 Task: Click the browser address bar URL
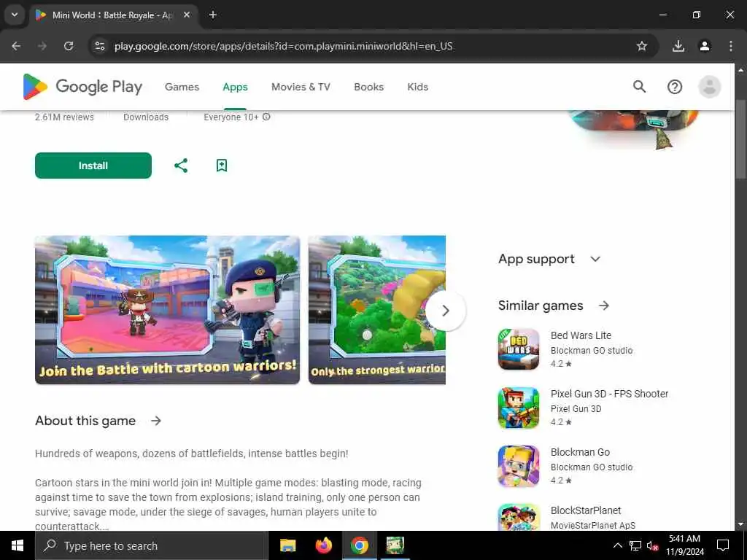(x=284, y=46)
